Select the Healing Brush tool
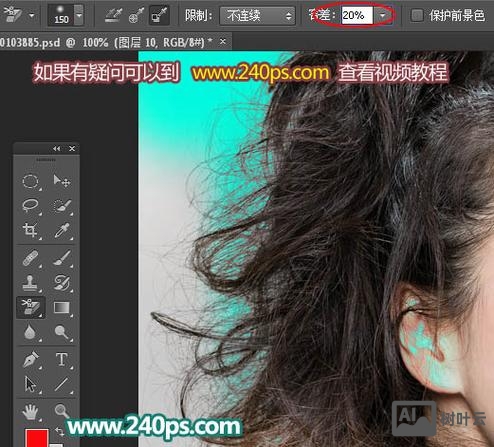Image resolution: width=494 pixels, height=447 pixels. click(x=30, y=258)
